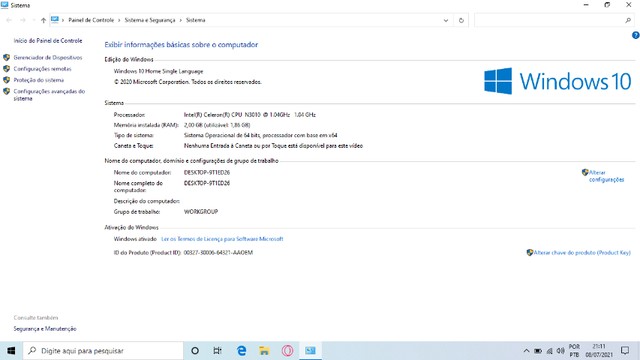Viewport: 640px width, 360px height.
Task: Show hidden system tray icons chevron
Action: (526, 351)
